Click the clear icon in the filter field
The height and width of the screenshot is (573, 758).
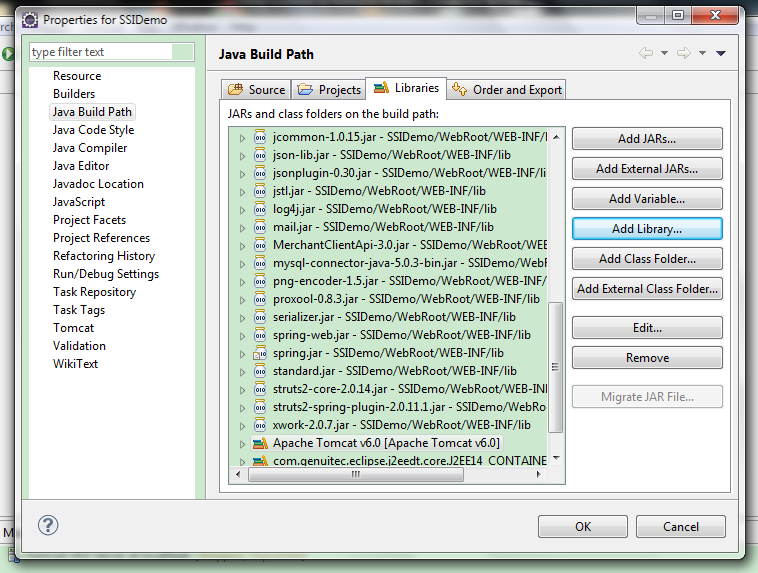[x=183, y=52]
